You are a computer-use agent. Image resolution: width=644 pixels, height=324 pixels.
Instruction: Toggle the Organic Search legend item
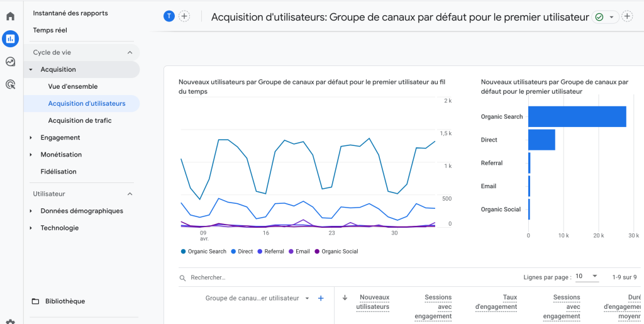[x=203, y=251]
